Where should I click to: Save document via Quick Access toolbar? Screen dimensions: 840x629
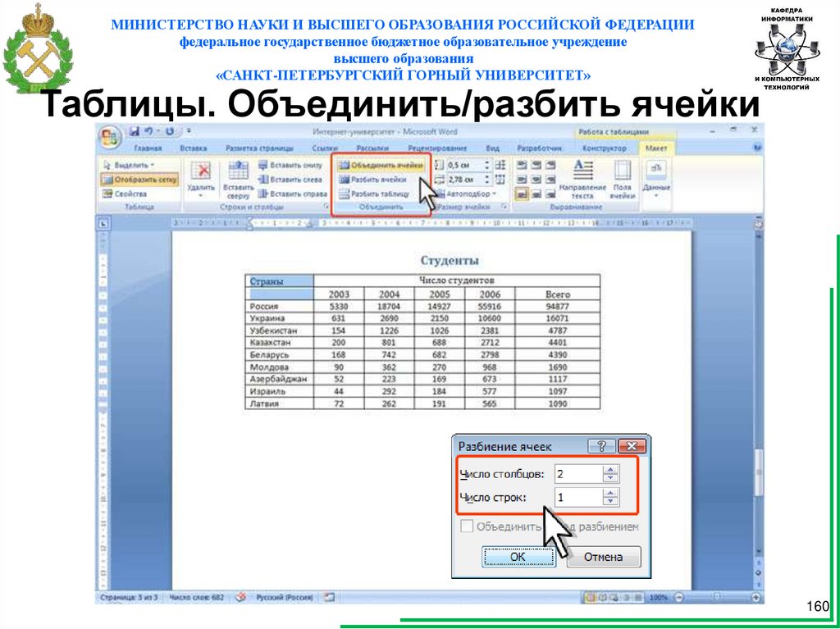coord(135,131)
